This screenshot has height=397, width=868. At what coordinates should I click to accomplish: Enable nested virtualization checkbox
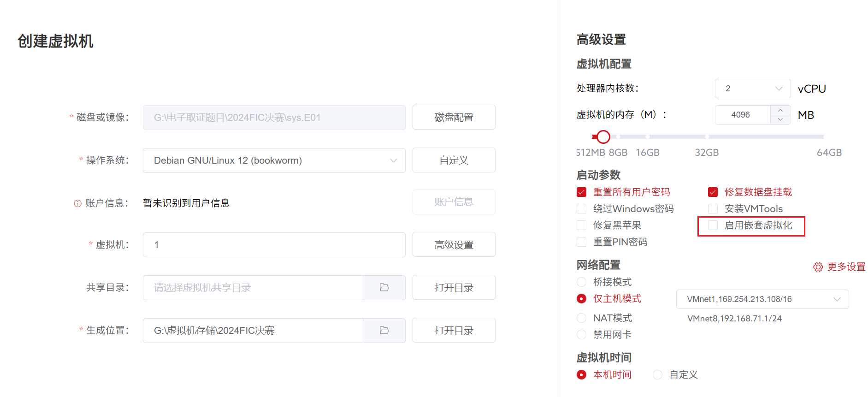pyautogui.click(x=713, y=225)
